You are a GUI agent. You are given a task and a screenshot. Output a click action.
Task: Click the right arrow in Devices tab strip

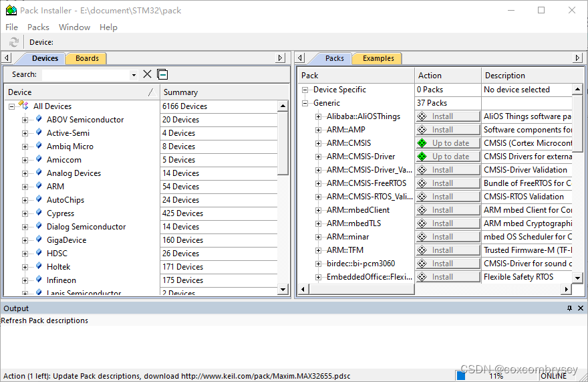pos(280,58)
